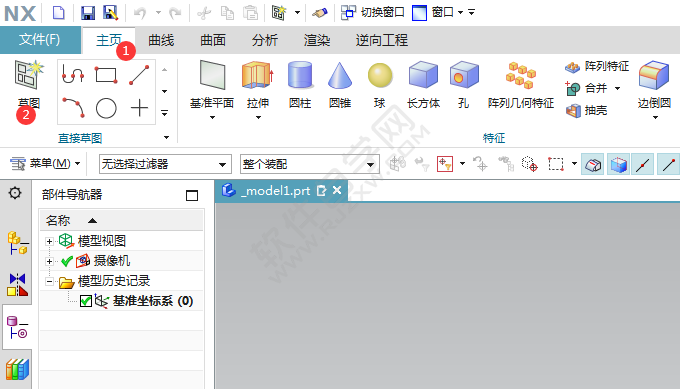The width and height of the screenshot is (680, 389).
Task: Open the 孔 hole tool
Action: point(464,75)
